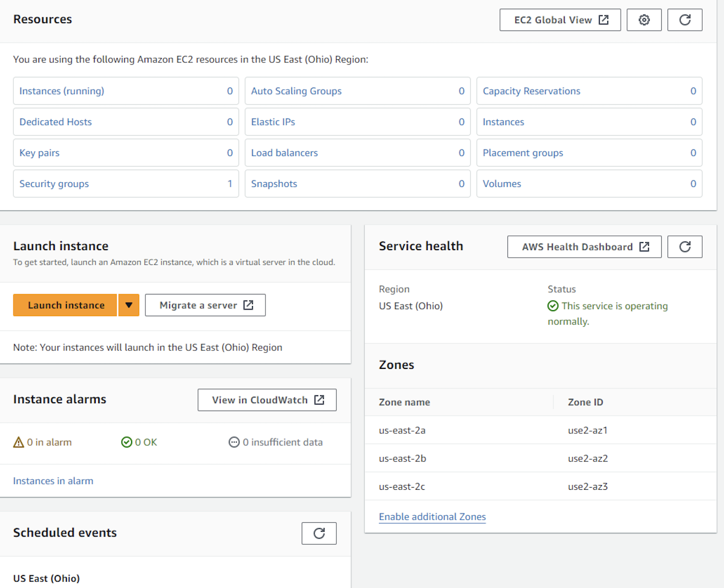Click the 0 insufficient data text
724x588 pixels.
click(283, 442)
